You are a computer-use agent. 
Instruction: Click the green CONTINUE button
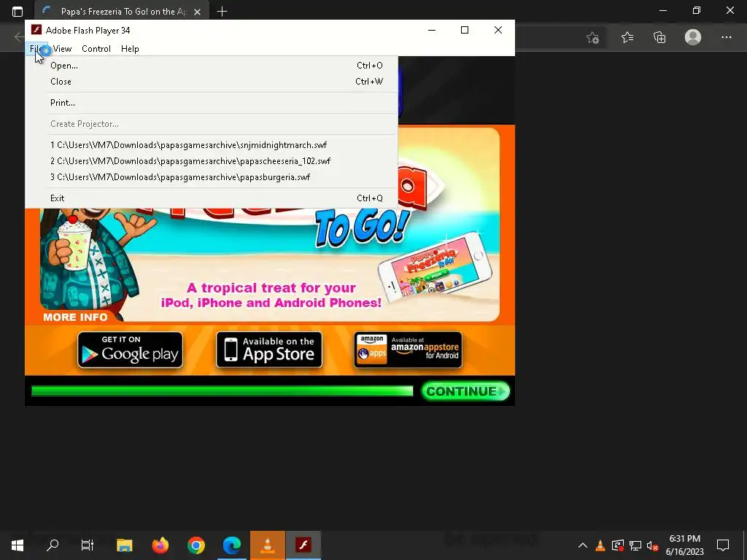click(465, 391)
